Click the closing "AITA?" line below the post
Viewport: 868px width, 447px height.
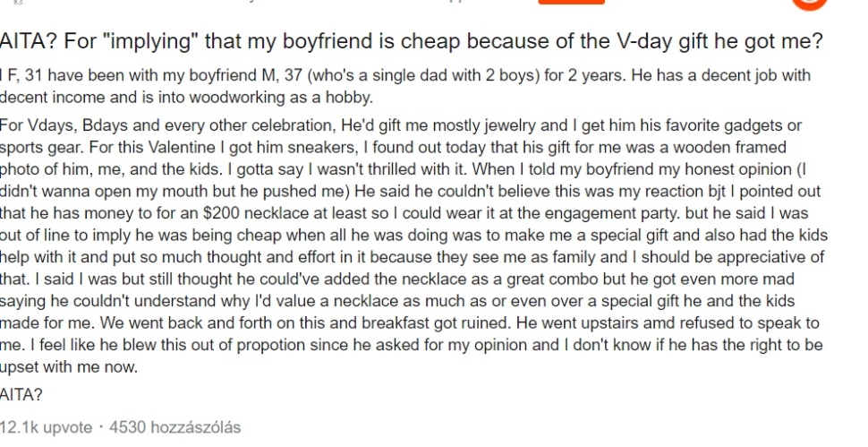point(21,395)
